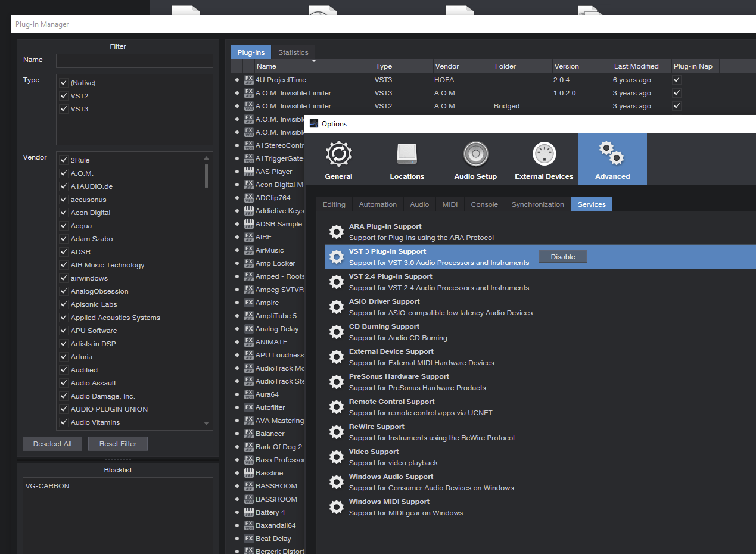Viewport: 756px width, 554px height.
Task: Click the Windows MIDI Support gear icon
Action: click(337, 507)
